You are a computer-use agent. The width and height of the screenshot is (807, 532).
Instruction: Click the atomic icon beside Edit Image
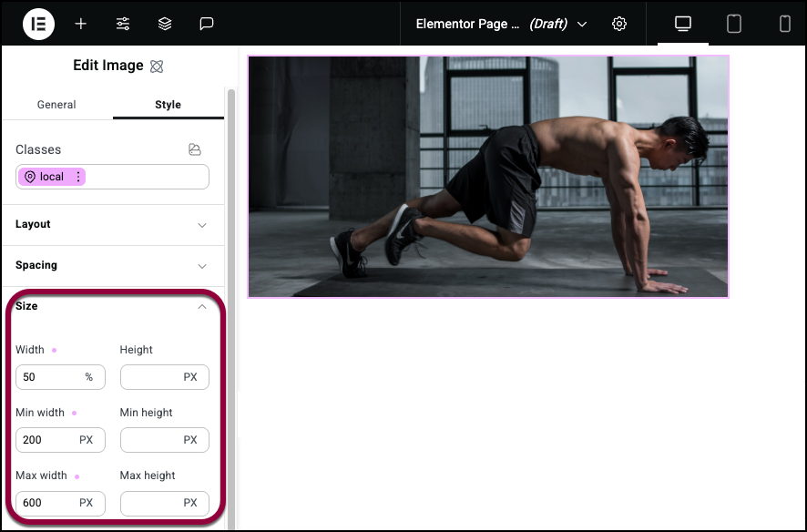click(x=157, y=66)
